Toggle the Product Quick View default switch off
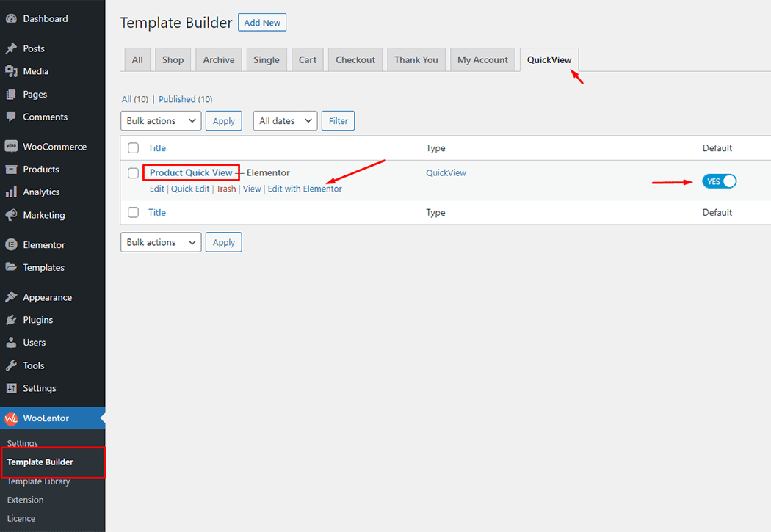771x532 pixels. click(719, 181)
